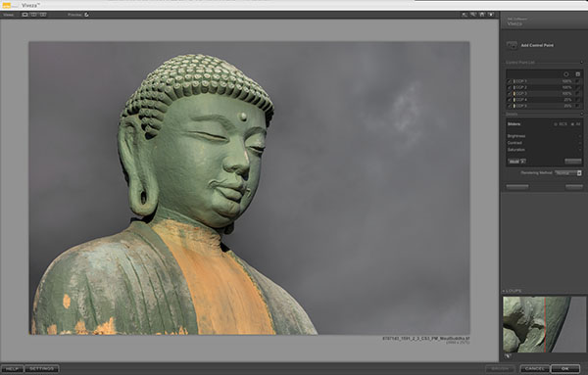
Task: Select the arrow selection tool
Action: click(x=465, y=15)
